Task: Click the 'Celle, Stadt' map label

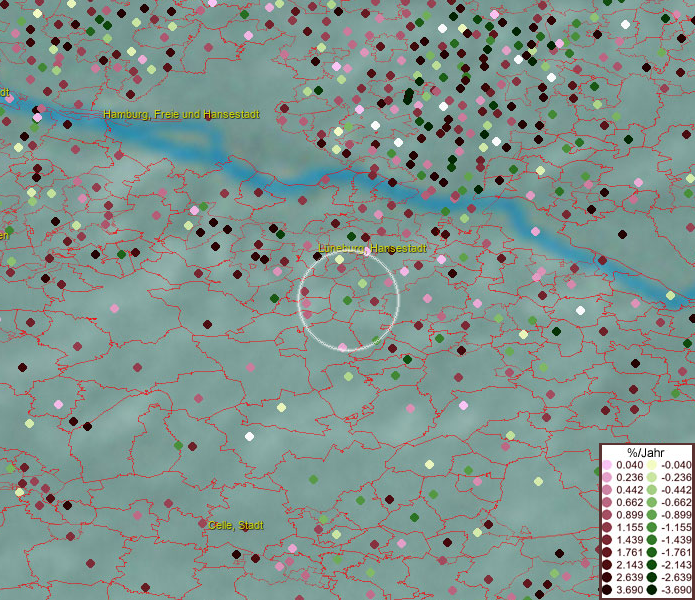Action: click(236, 525)
